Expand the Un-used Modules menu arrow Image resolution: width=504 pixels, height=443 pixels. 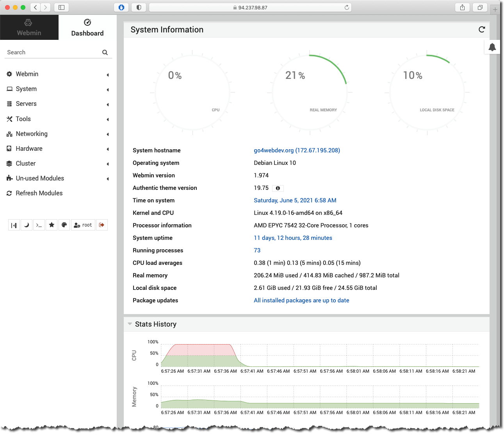click(x=108, y=179)
